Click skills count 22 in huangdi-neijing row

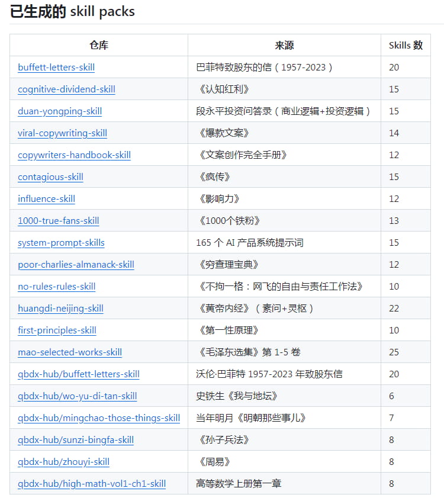pos(394,308)
